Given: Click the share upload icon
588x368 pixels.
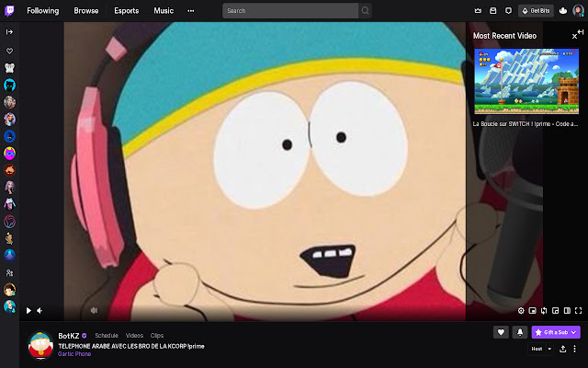Looking at the screenshot, I should tap(563, 349).
